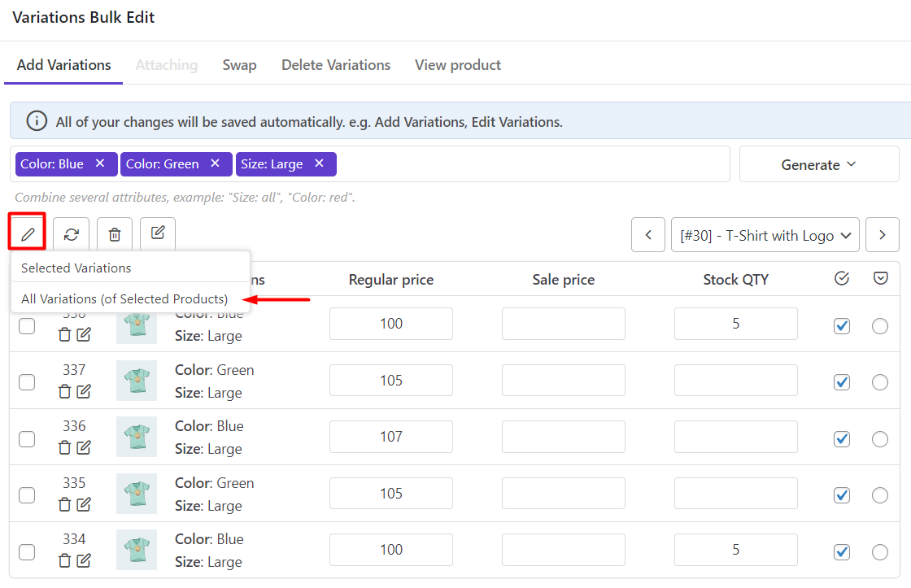
Task: Click the pencil bulk edit icon
Action: click(x=28, y=234)
